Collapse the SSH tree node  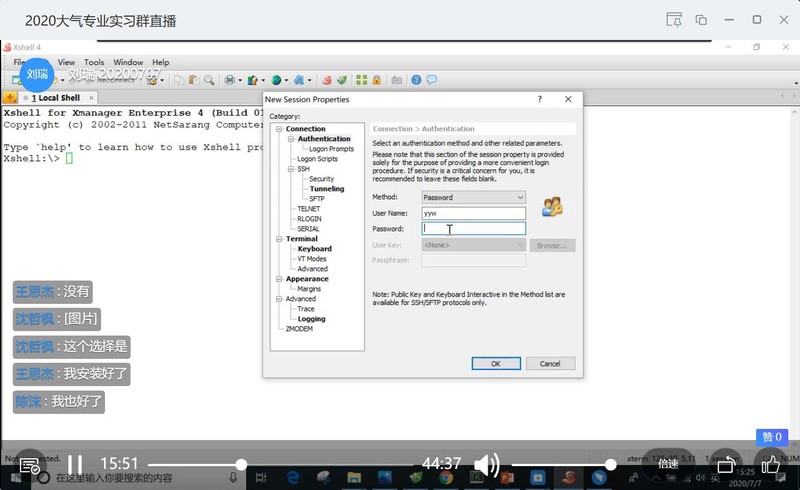coord(290,169)
